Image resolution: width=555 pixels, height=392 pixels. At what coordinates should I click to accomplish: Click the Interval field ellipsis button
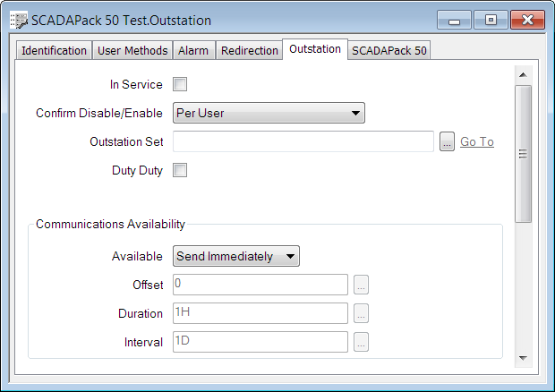coord(361,342)
